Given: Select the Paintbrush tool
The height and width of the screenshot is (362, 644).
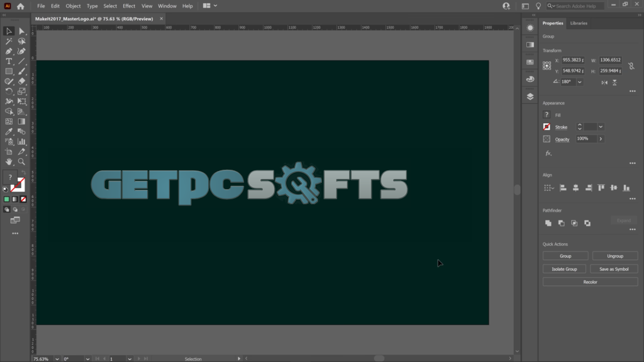Looking at the screenshot, I should click(x=22, y=72).
